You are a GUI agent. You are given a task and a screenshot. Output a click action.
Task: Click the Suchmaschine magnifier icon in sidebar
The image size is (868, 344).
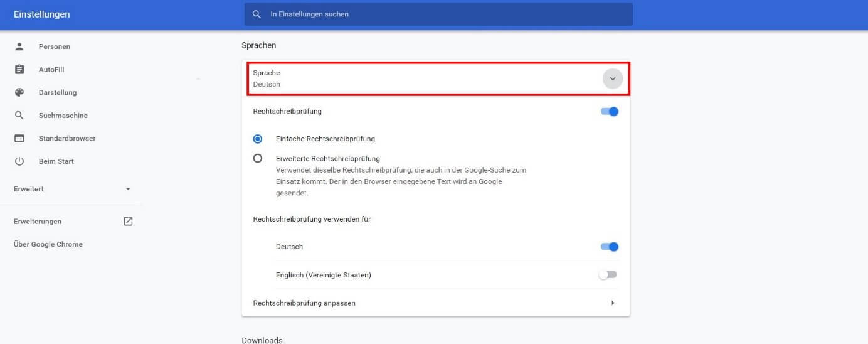(19, 116)
